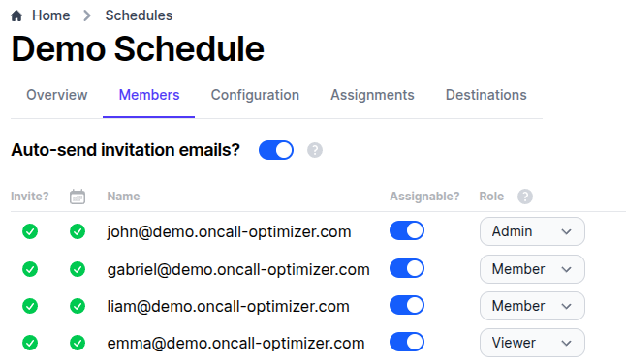626x364 pixels.
Task: Click the help icon beside Role column
Action: 525,197
